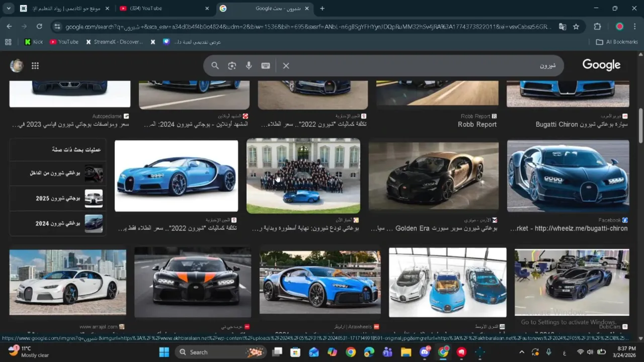The image size is (644, 362).
Task: Translate this page icon
Action: point(562,27)
